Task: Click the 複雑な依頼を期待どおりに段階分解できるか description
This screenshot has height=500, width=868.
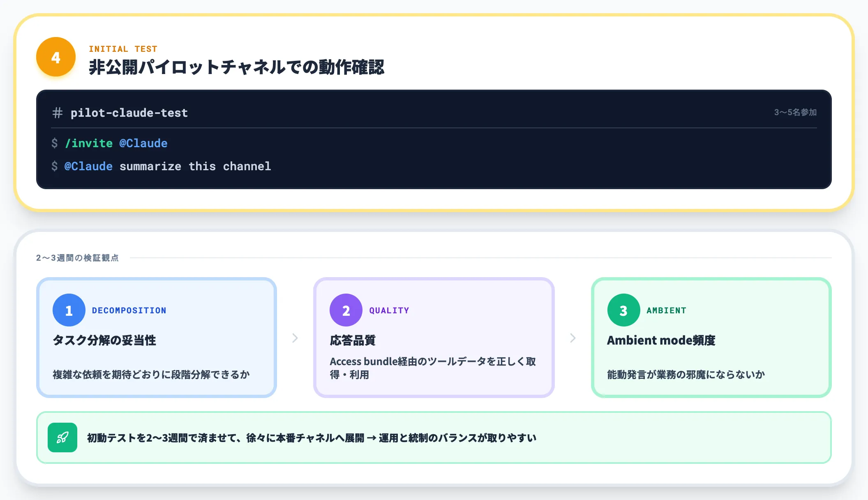Action: (151, 374)
